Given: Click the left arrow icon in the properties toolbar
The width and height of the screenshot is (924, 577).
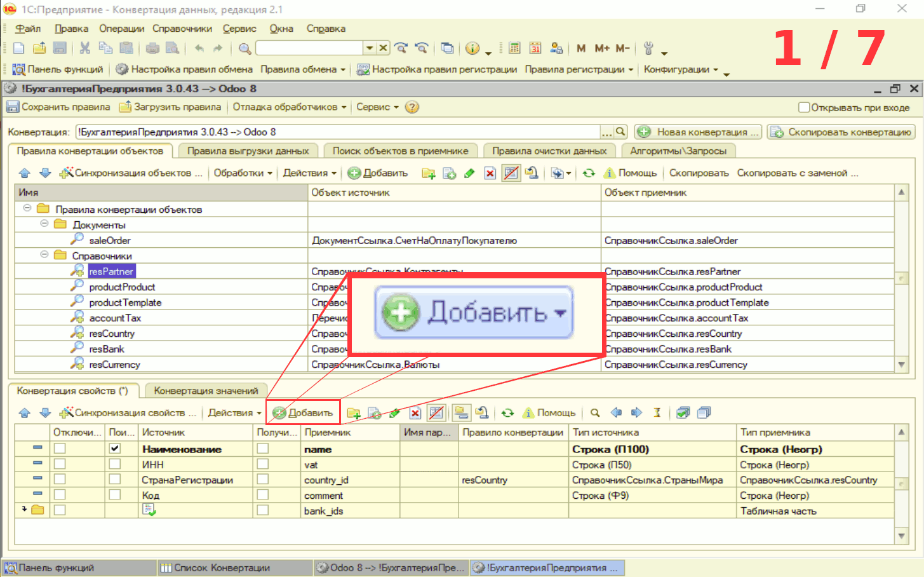Looking at the screenshot, I should [x=616, y=413].
